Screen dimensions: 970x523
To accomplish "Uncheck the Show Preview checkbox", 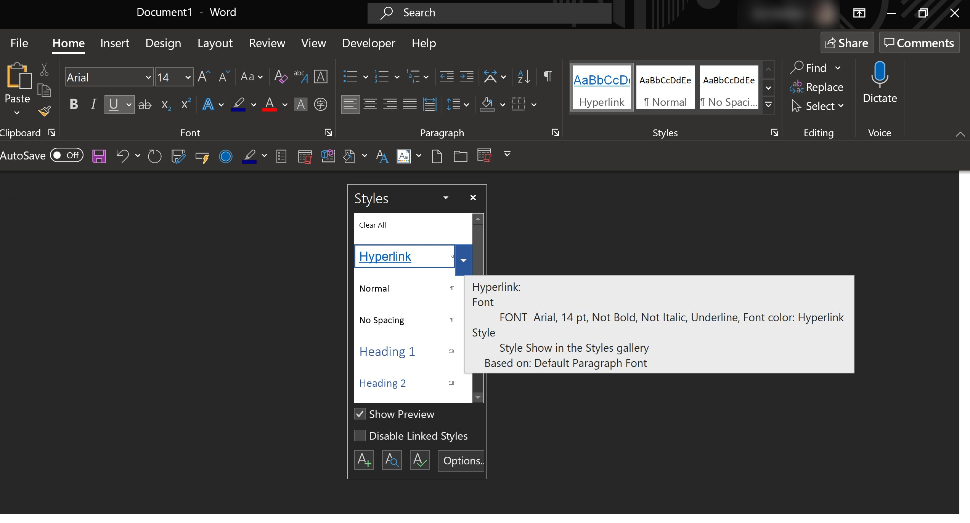I will (x=360, y=414).
